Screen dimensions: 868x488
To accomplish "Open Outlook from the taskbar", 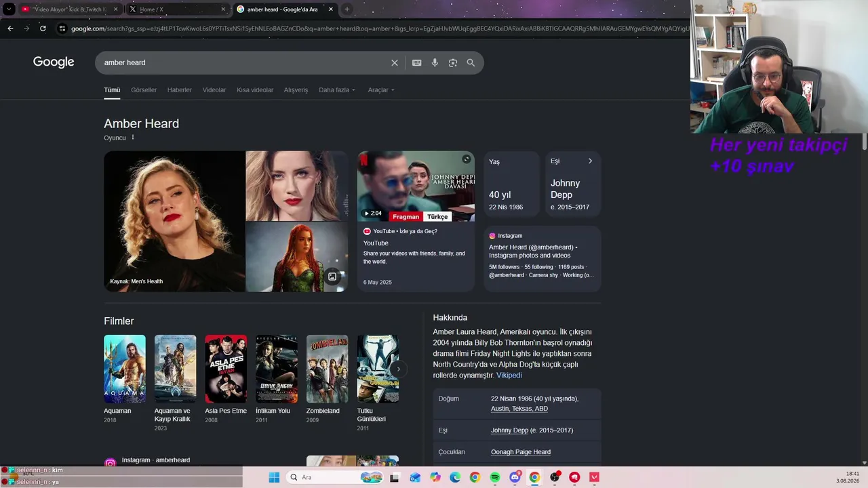I will point(415,477).
